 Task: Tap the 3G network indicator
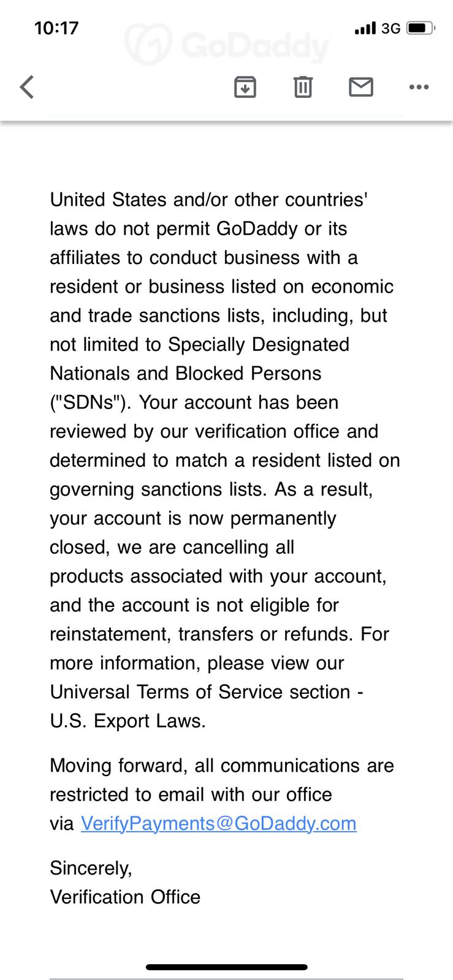pos(390,28)
